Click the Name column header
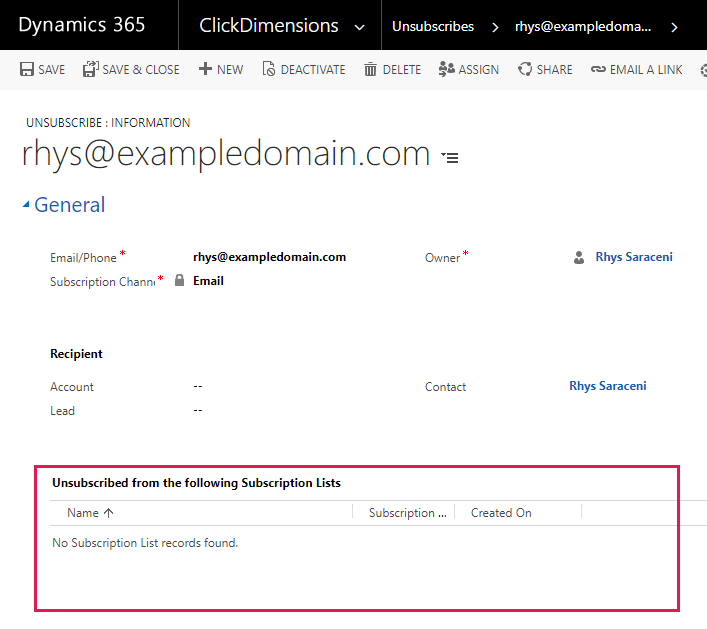This screenshot has height=629, width=707. [x=83, y=513]
